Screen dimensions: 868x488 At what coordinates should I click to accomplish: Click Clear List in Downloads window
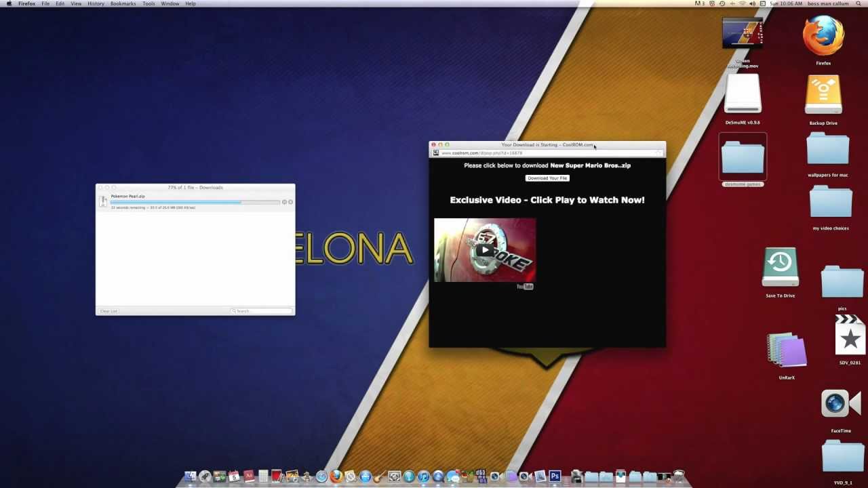pyautogui.click(x=108, y=311)
